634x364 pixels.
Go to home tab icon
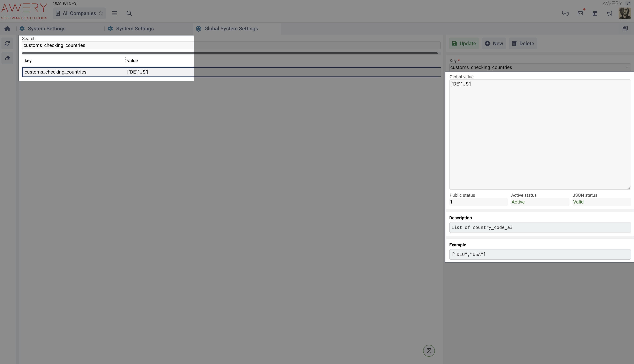coord(7,29)
